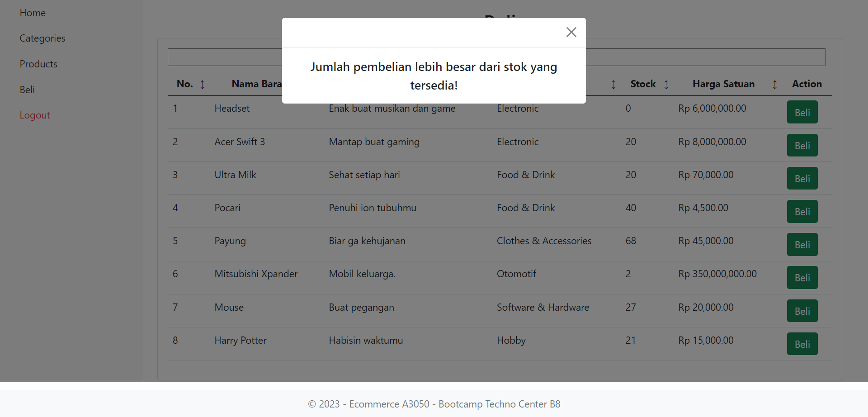The image size is (868, 417).
Task: Close the stock warning modal
Action: (571, 32)
